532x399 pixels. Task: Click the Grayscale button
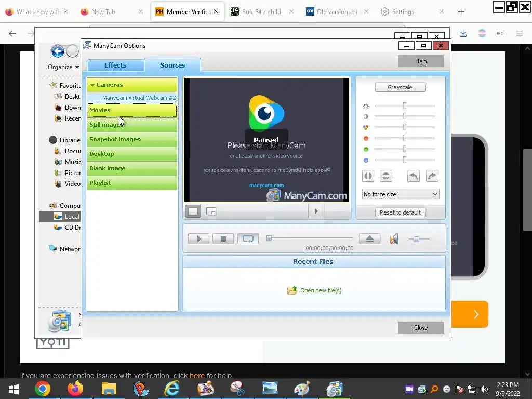[400, 87]
